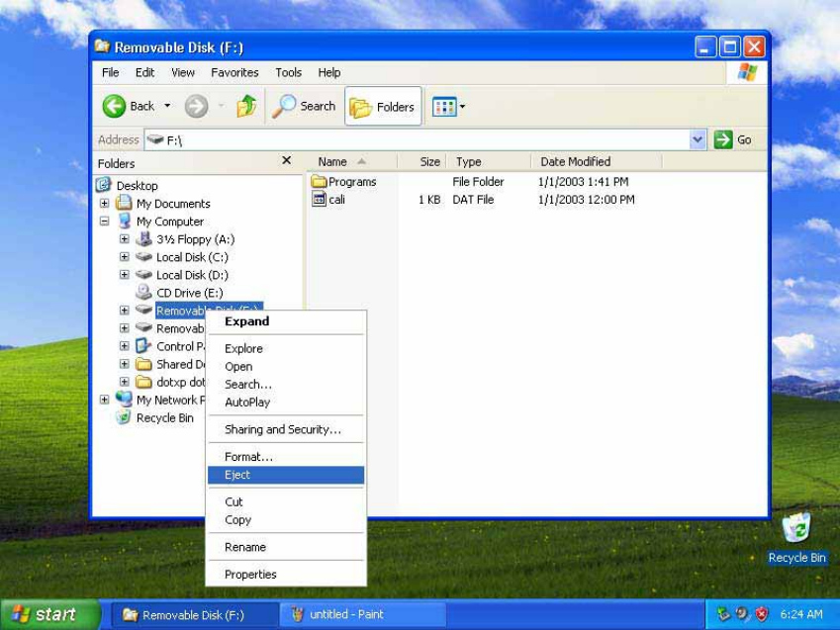This screenshot has width=840, height=630.
Task: Select the cali DAT file icon
Action: pos(319,200)
